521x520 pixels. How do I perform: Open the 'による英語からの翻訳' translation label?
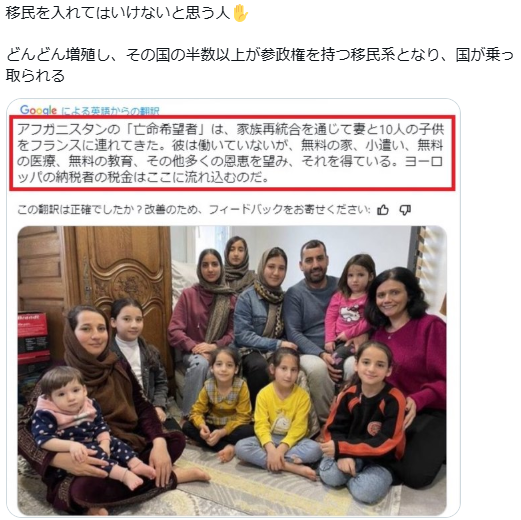point(110,111)
